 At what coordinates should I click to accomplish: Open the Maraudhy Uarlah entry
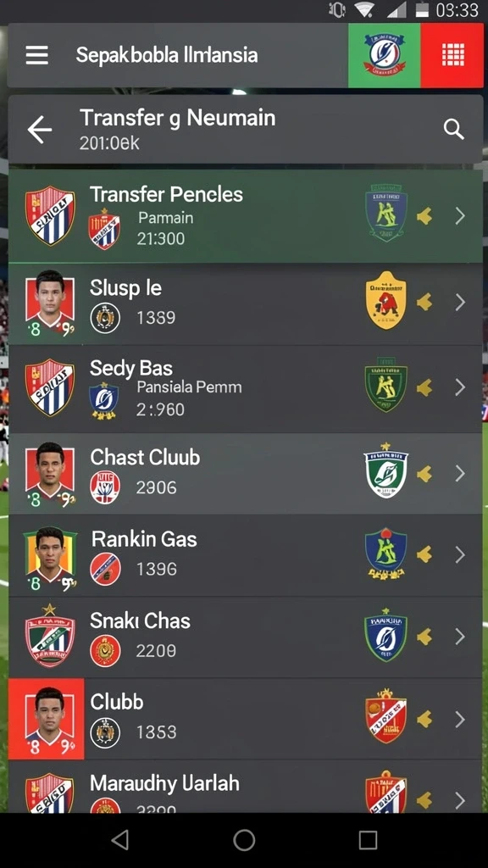coord(246,786)
